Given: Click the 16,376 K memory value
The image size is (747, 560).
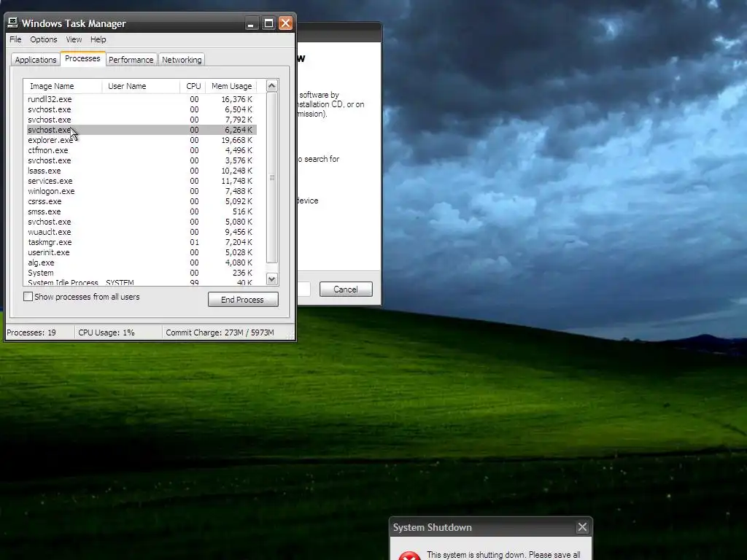Looking at the screenshot, I should click(236, 99).
